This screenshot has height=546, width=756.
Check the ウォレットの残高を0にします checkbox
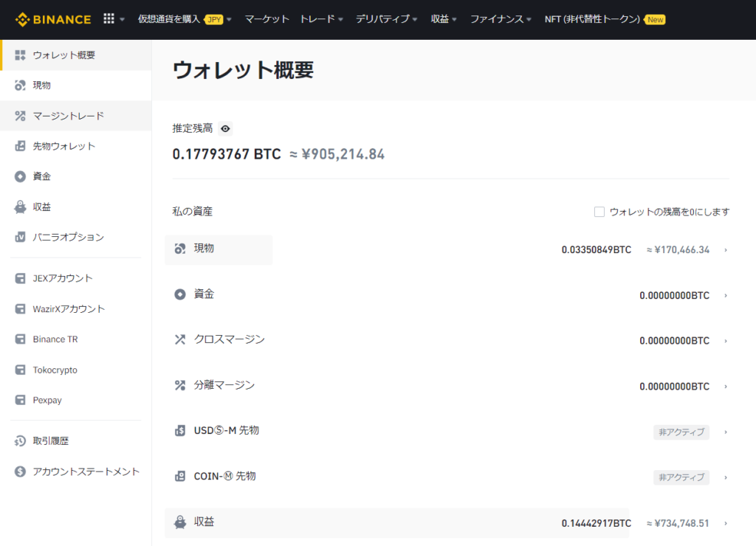pyautogui.click(x=599, y=212)
